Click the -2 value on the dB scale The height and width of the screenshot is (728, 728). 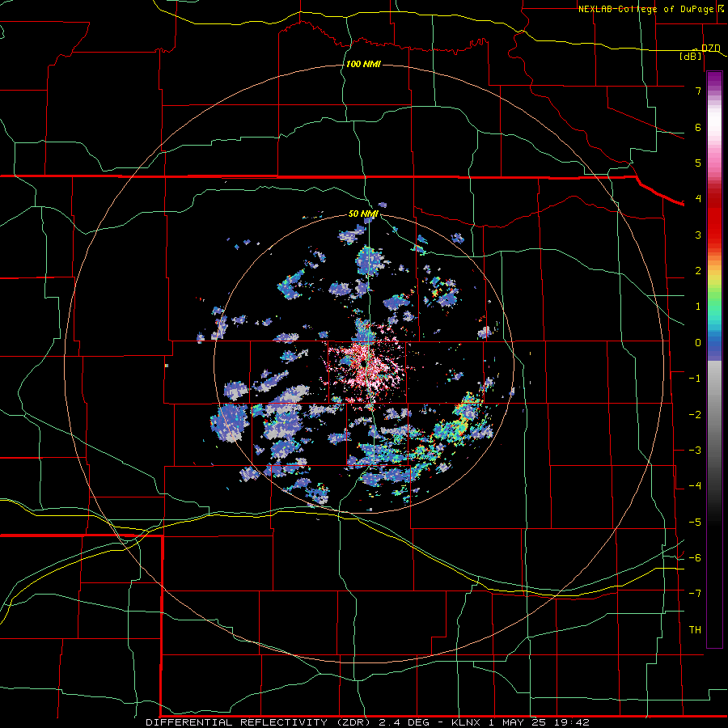[695, 415]
